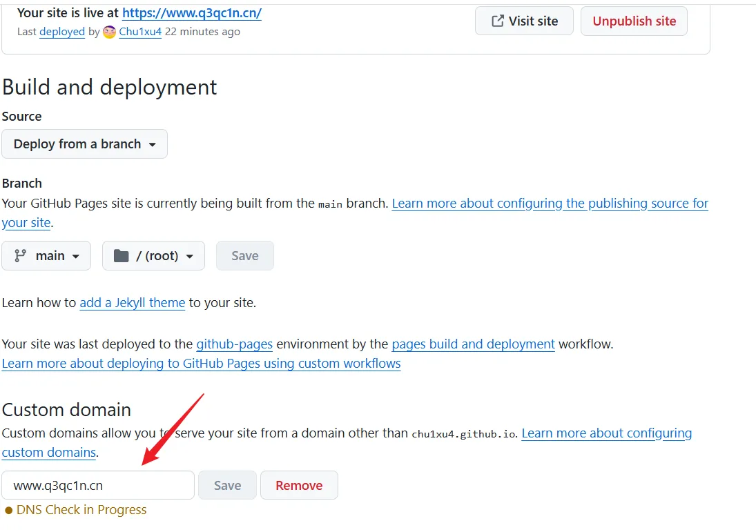Open the github-pages environment link
The width and height of the screenshot is (756, 532).
coord(234,344)
